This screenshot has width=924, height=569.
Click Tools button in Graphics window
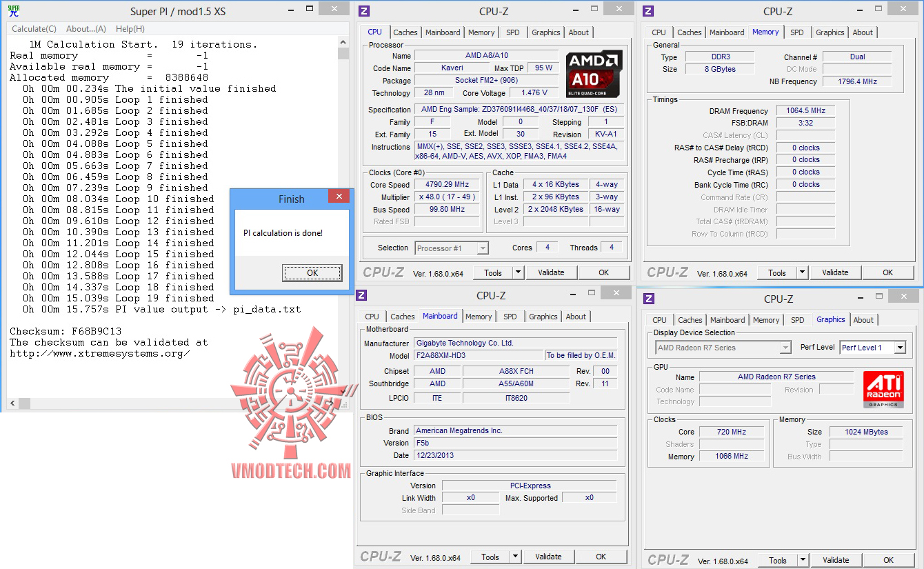click(778, 560)
